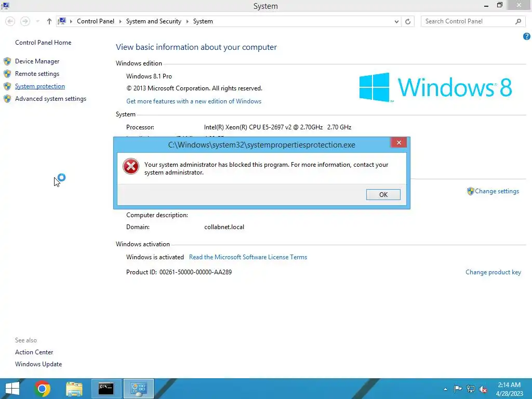
Task: Click the Control Panel taskbar button
Action: pos(138,389)
